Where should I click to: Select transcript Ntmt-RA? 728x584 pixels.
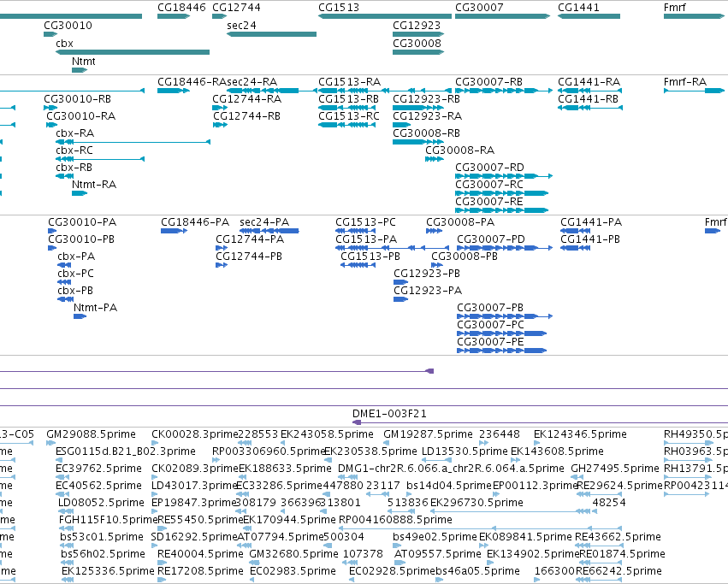pyautogui.click(x=94, y=185)
